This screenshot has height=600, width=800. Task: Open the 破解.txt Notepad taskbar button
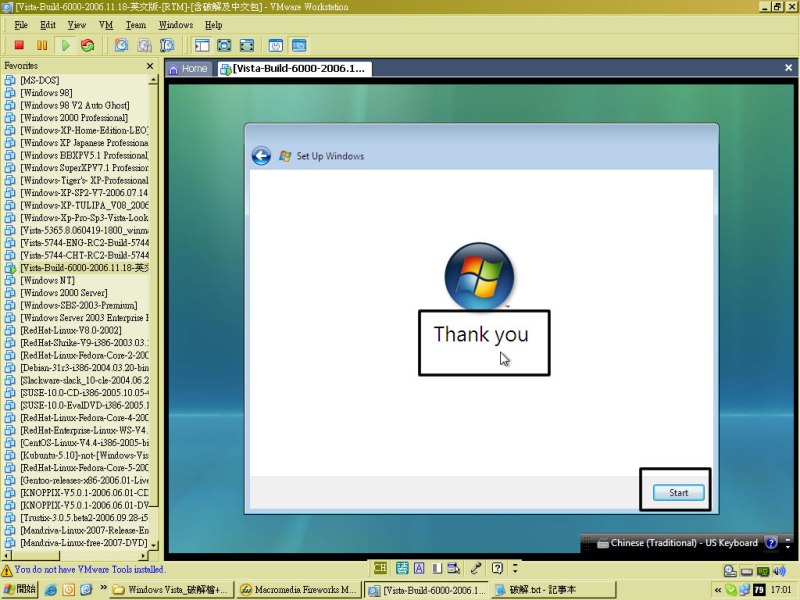[554, 590]
